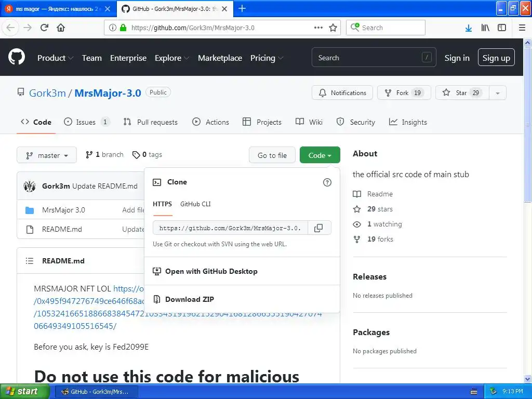
Task: Toggle the green Code dropdown
Action: (x=320, y=155)
